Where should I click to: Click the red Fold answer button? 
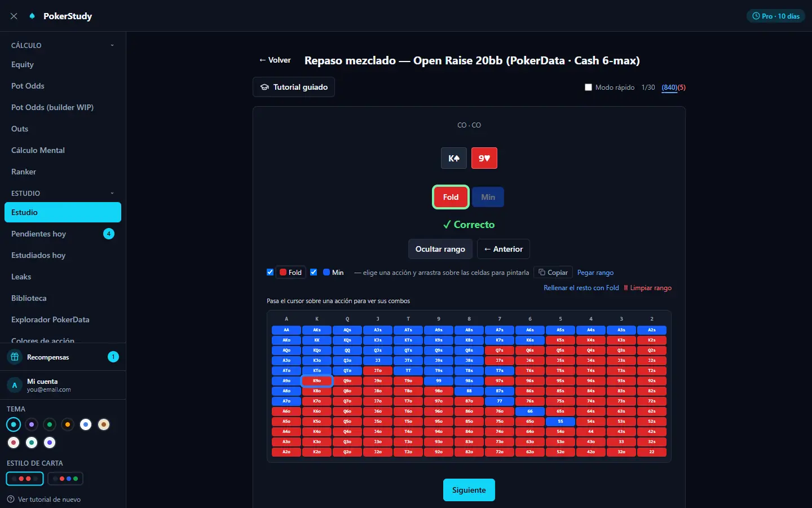(451, 197)
